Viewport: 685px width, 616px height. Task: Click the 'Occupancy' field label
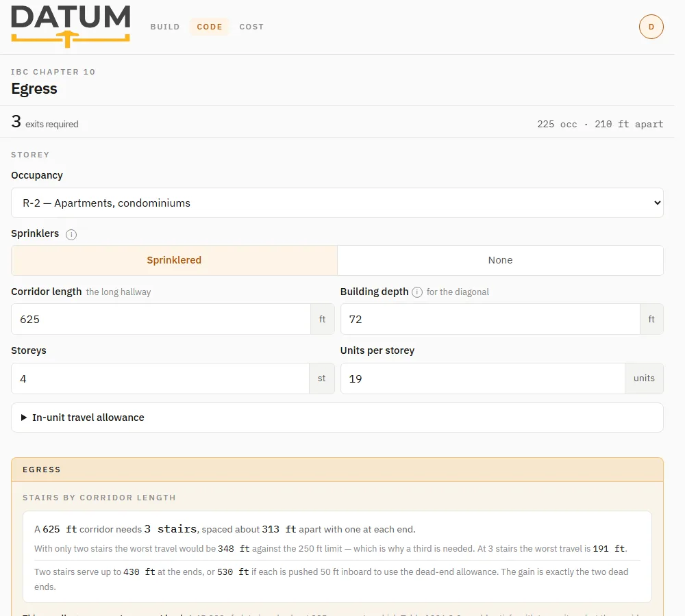pos(37,175)
